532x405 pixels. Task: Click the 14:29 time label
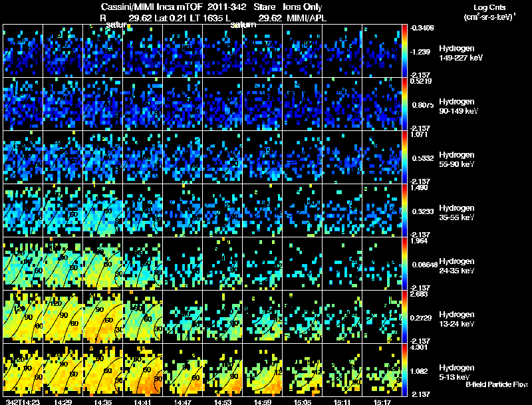(63, 402)
